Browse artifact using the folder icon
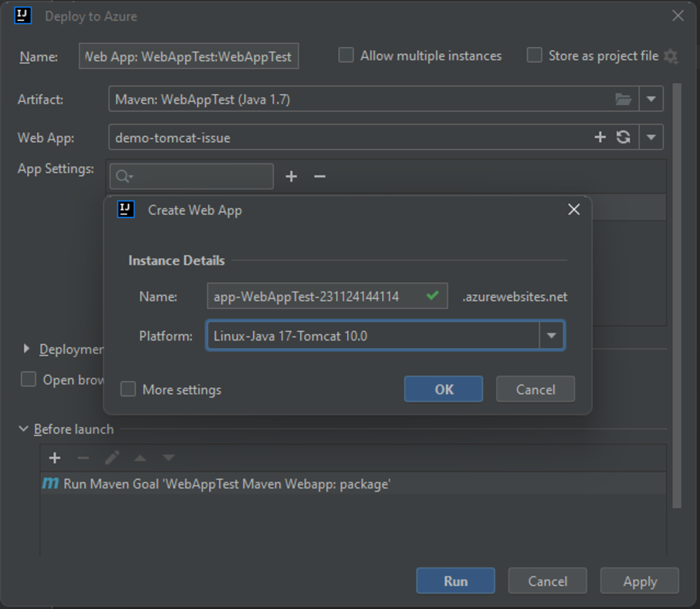Image resolution: width=700 pixels, height=609 pixels. point(624,99)
